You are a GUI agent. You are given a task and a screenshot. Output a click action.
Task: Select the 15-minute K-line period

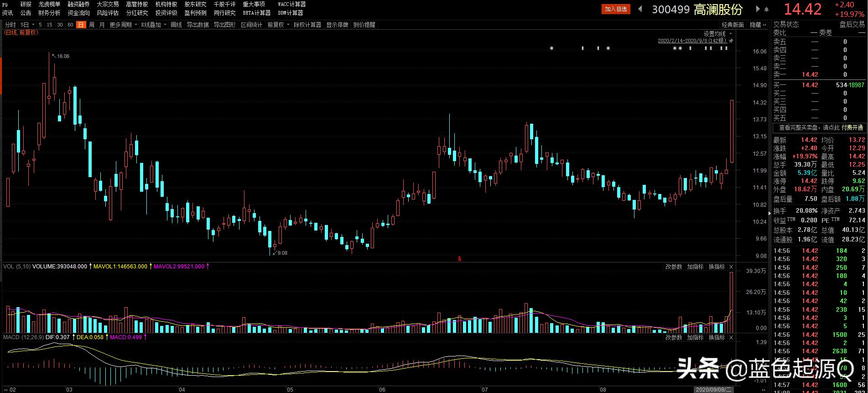(x=49, y=25)
